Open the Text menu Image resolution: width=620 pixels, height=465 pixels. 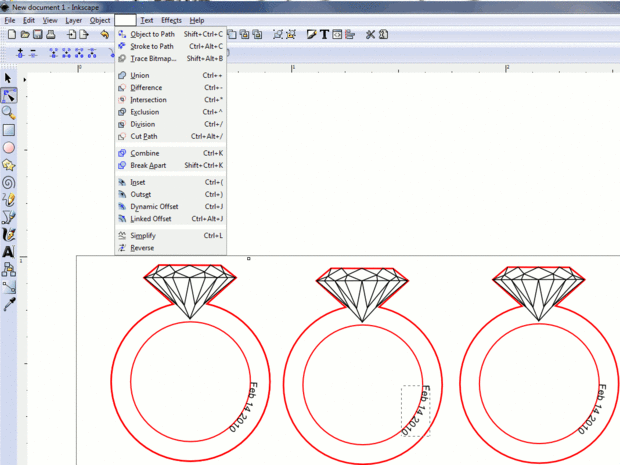(x=147, y=20)
